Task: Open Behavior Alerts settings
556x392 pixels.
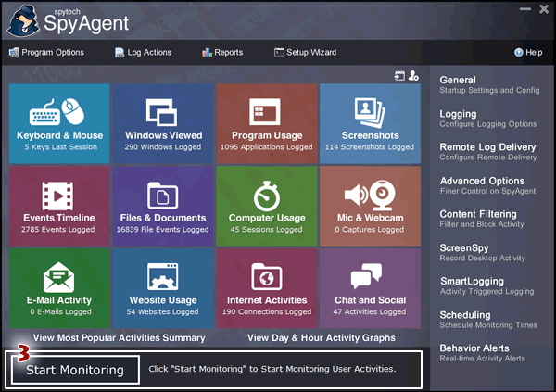Action: tap(482, 353)
